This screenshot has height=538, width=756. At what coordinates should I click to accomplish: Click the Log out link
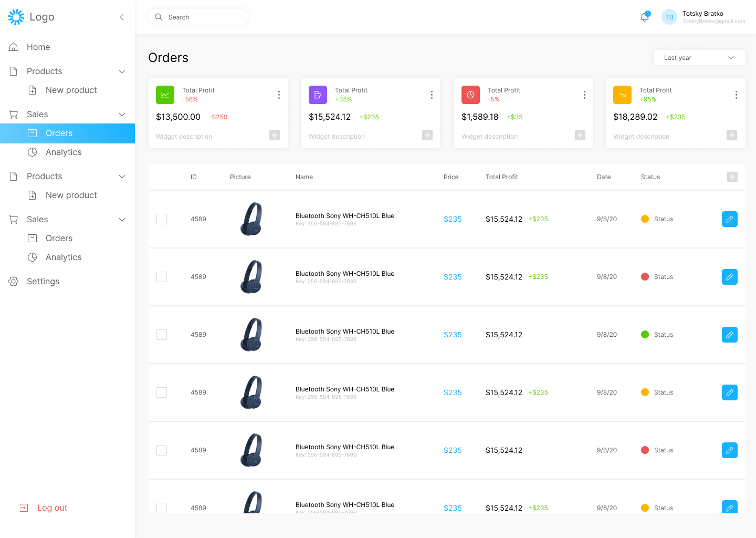(52, 508)
